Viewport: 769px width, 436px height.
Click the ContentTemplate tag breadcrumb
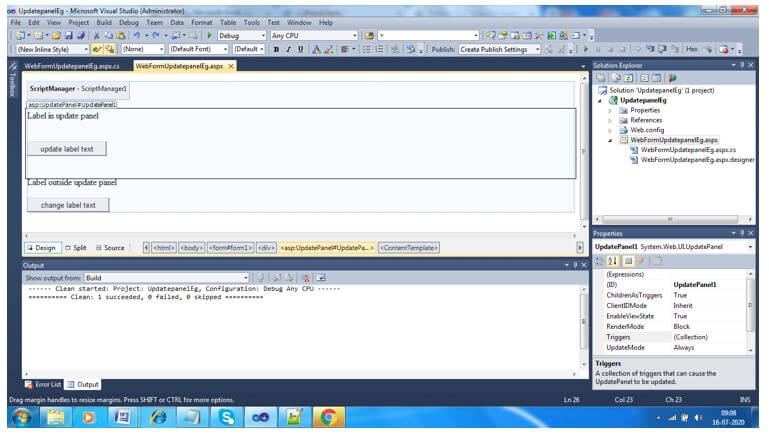coord(409,248)
